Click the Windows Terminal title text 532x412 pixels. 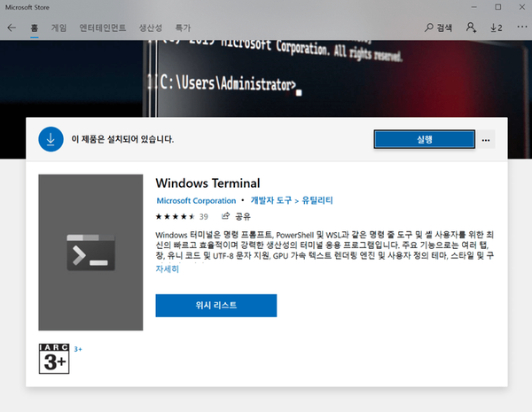point(208,183)
